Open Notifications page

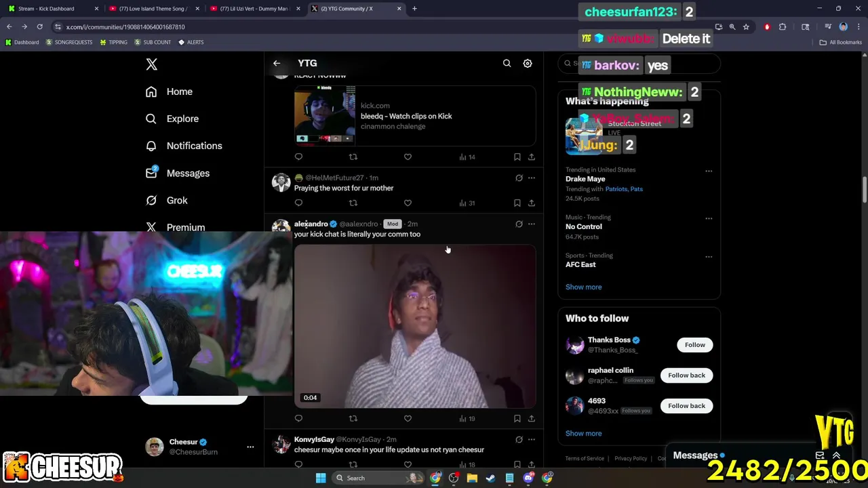point(184,146)
